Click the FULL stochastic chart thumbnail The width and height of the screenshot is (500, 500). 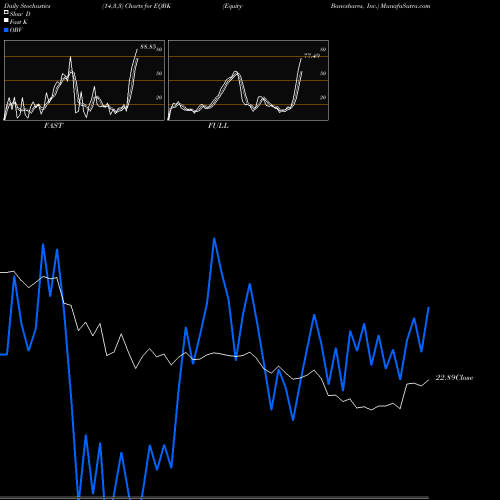(248, 80)
